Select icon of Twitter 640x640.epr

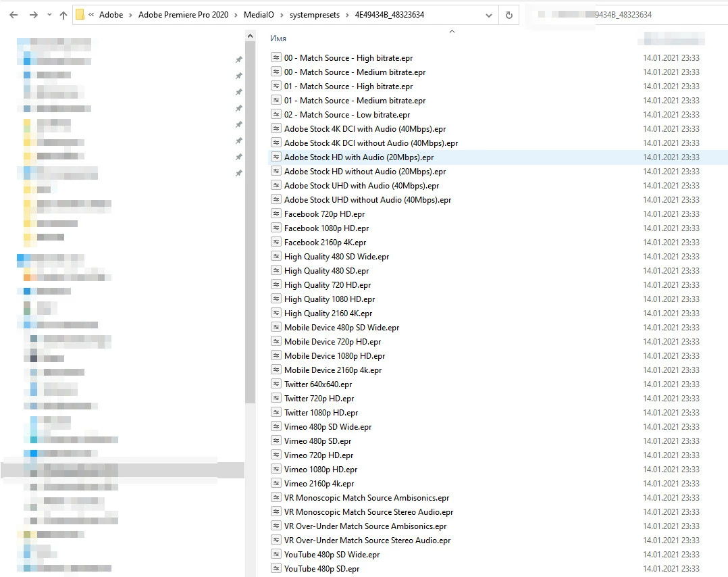(x=276, y=384)
